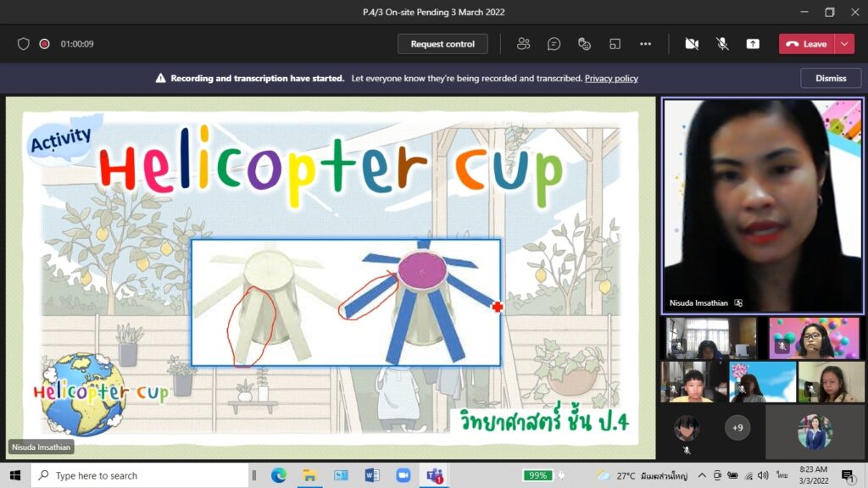Share content with the upload tray icon

[753, 44]
